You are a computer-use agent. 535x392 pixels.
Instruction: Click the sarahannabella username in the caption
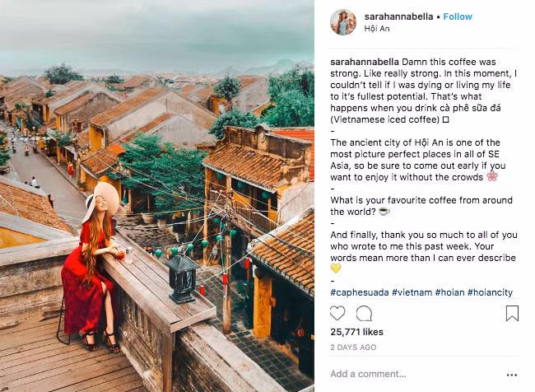coord(365,62)
